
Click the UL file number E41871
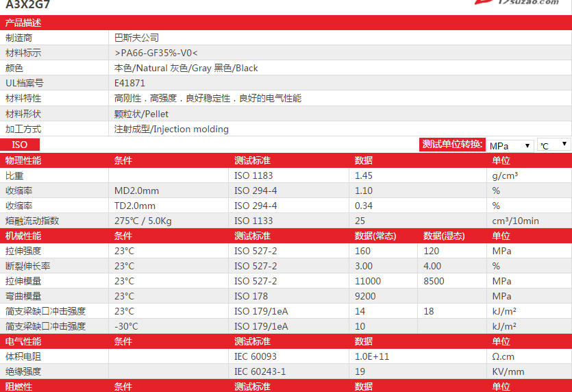[x=129, y=83]
